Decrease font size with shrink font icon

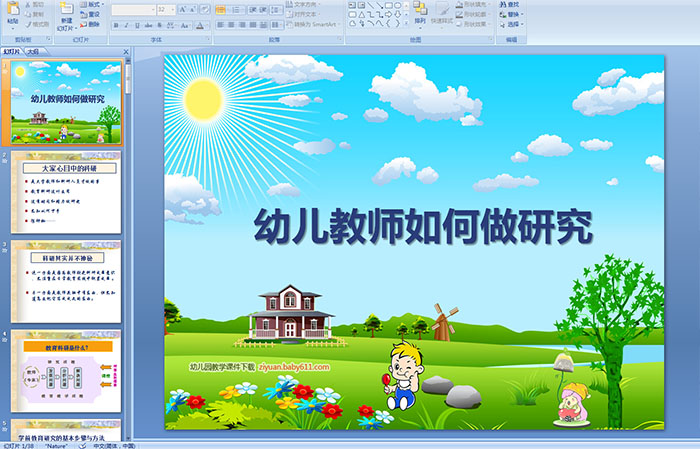tap(192, 9)
